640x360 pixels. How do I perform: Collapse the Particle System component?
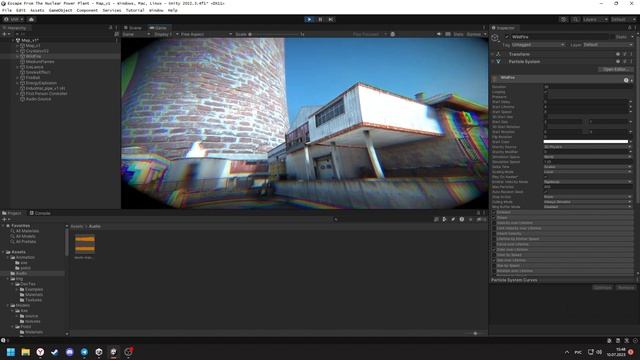point(493,62)
